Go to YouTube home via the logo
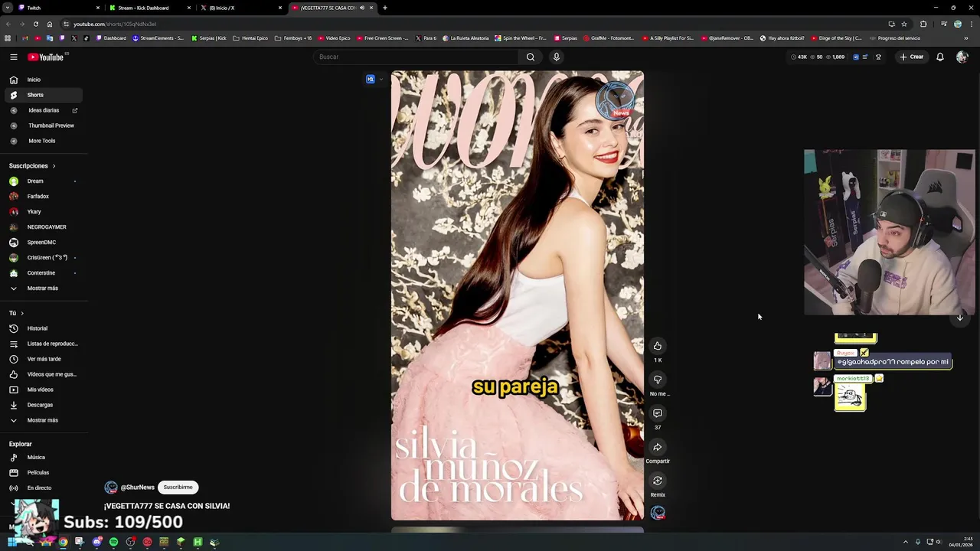The width and height of the screenshot is (980, 551). (46, 57)
